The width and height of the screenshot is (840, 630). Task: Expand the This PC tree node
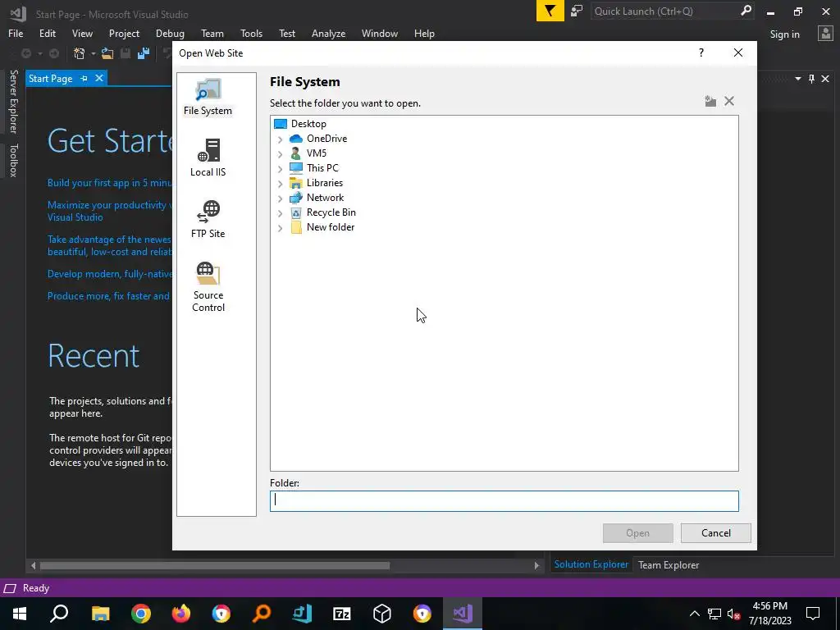[x=280, y=169]
